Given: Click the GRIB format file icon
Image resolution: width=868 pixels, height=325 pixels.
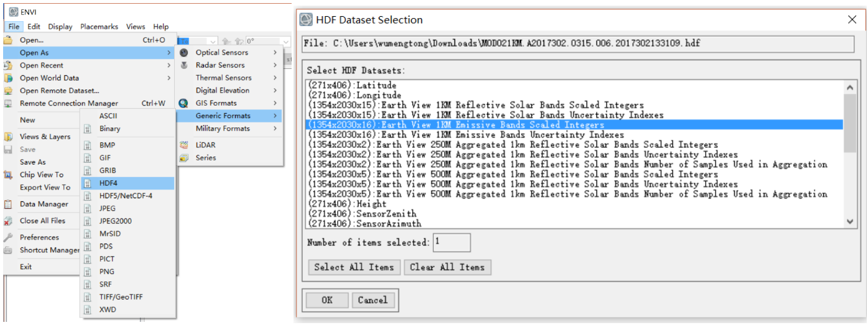Looking at the screenshot, I should (x=88, y=170).
